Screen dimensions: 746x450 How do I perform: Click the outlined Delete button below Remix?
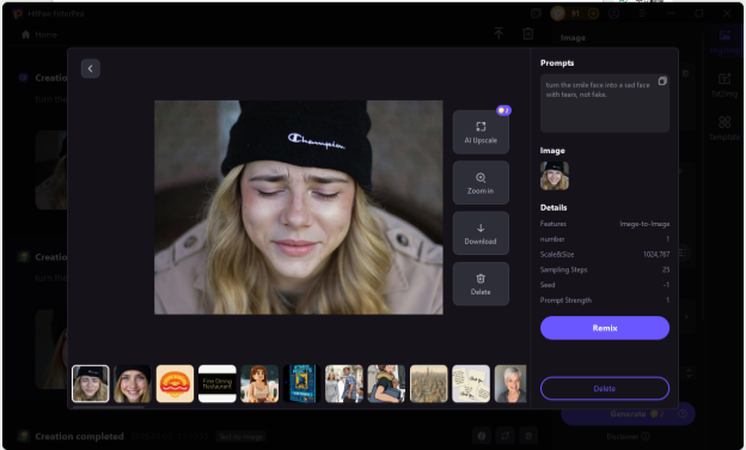[x=604, y=389]
